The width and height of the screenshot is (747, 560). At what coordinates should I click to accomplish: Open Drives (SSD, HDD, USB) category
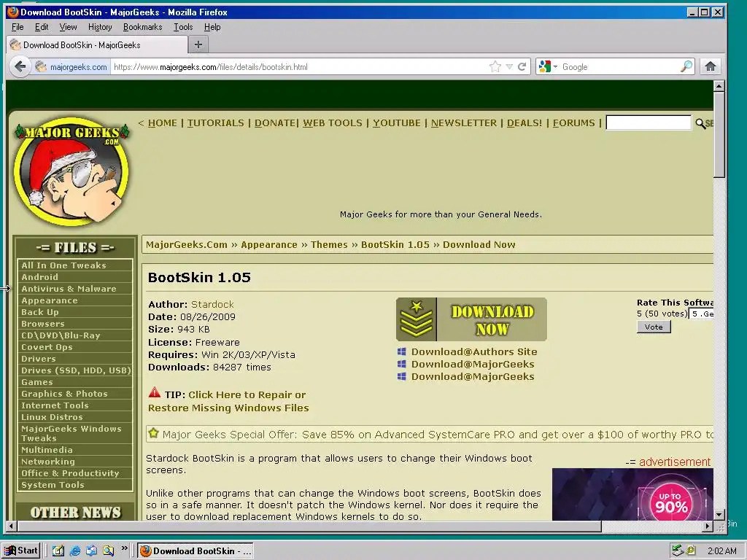coord(74,370)
